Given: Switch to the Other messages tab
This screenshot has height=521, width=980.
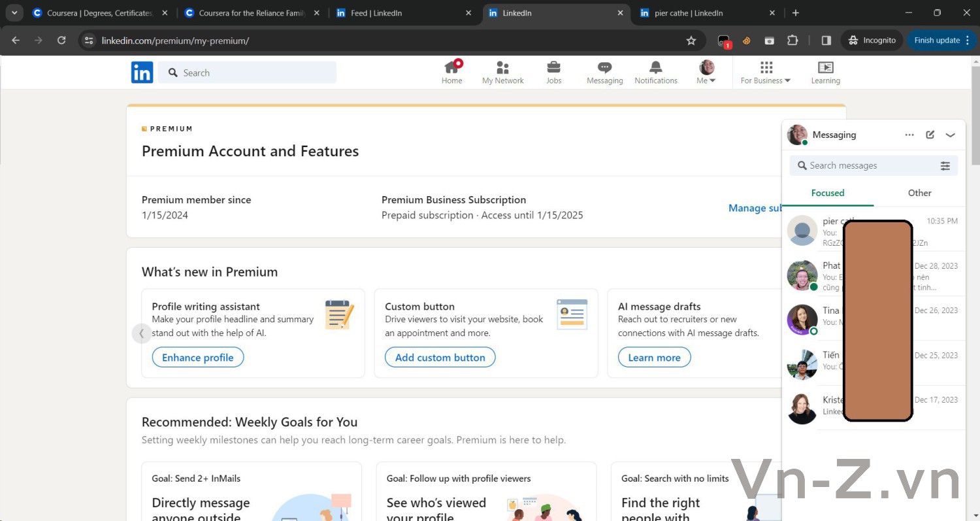Looking at the screenshot, I should (919, 193).
